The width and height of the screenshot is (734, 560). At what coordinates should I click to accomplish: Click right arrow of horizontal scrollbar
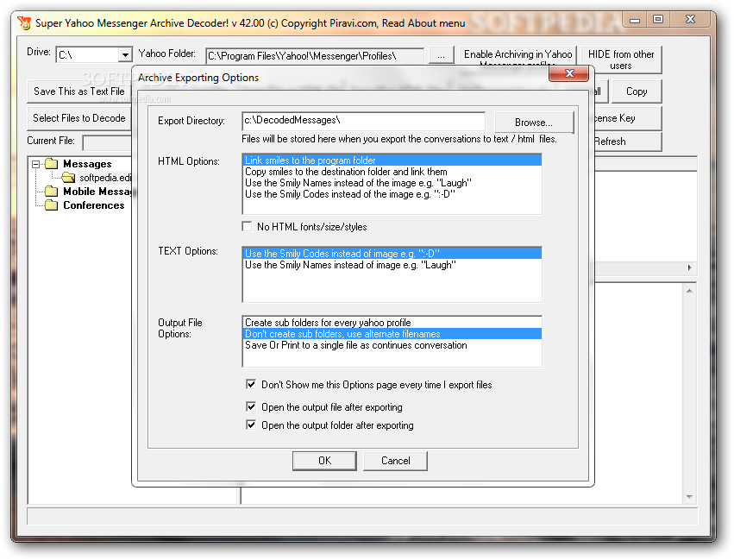coord(689,267)
